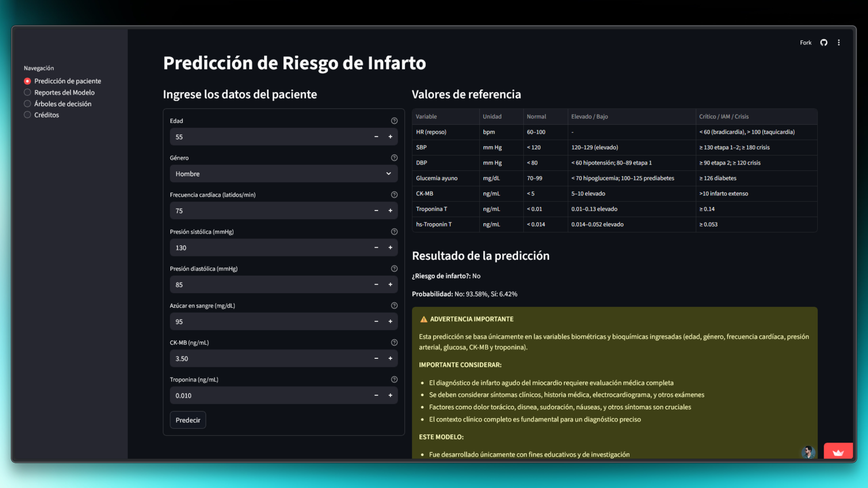
Task: Increment the Azúcar en sangre value
Action: 390,322
